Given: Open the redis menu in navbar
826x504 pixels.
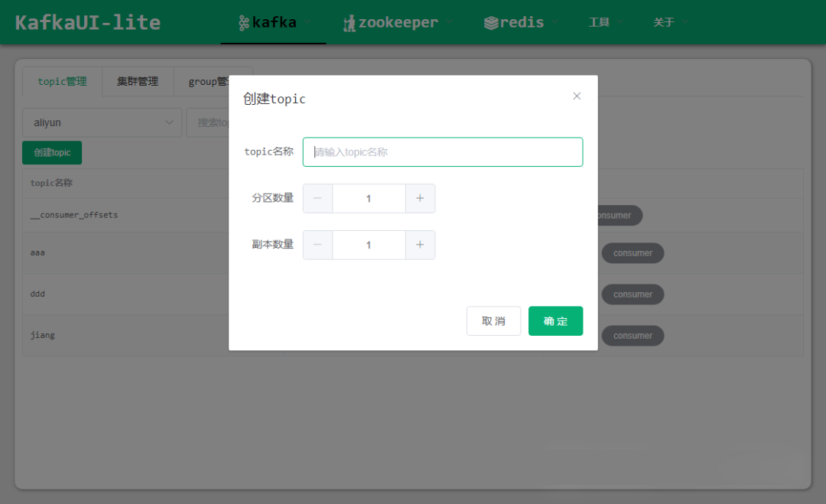Looking at the screenshot, I should coord(520,22).
